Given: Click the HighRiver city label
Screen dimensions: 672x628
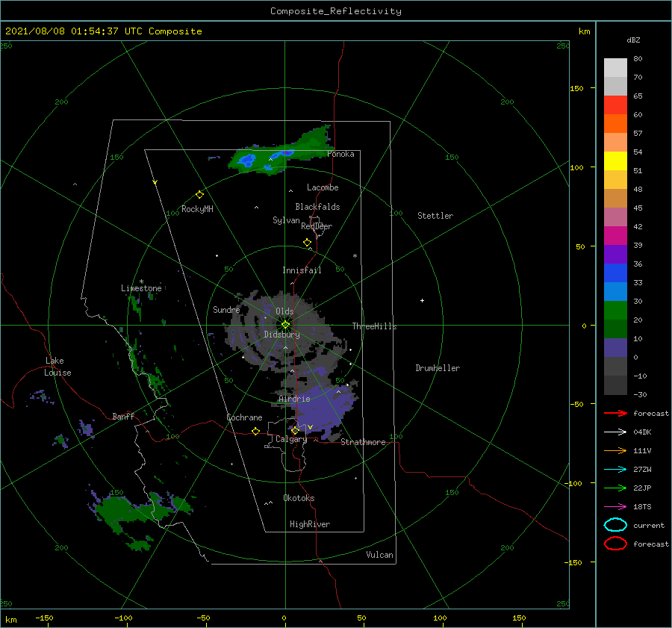Looking at the screenshot, I should point(310,524).
